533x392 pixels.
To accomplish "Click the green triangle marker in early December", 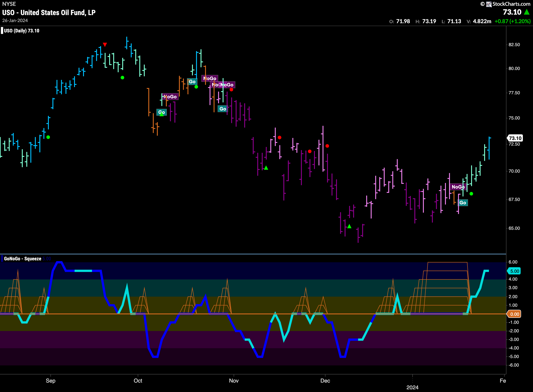I will [x=349, y=226].
